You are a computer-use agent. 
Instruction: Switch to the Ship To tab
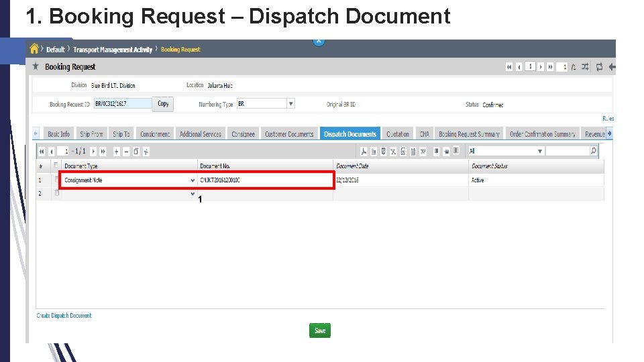pyautogui.click(x=121, y=134)
